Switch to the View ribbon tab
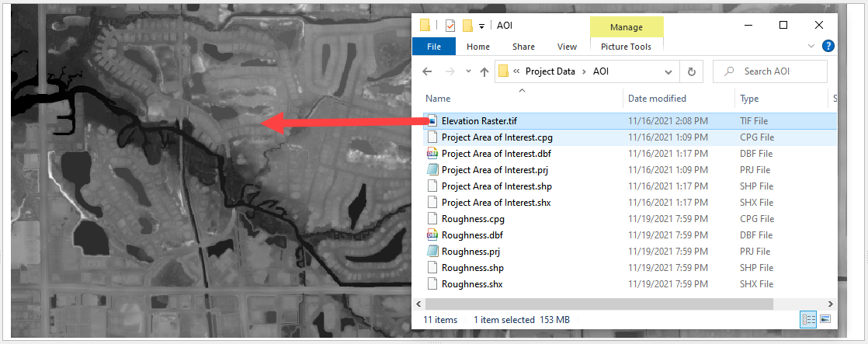 [567, 47]
